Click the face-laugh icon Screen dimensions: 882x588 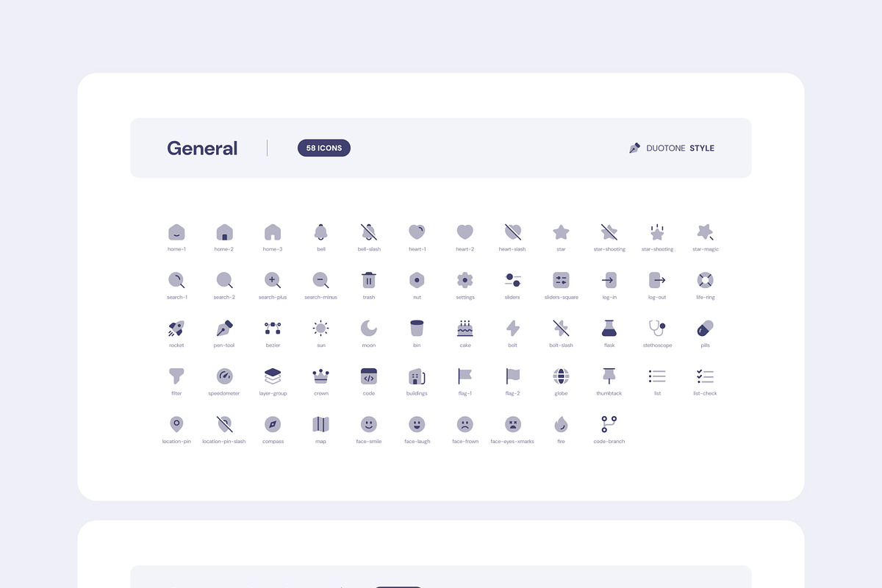(417, 424)
